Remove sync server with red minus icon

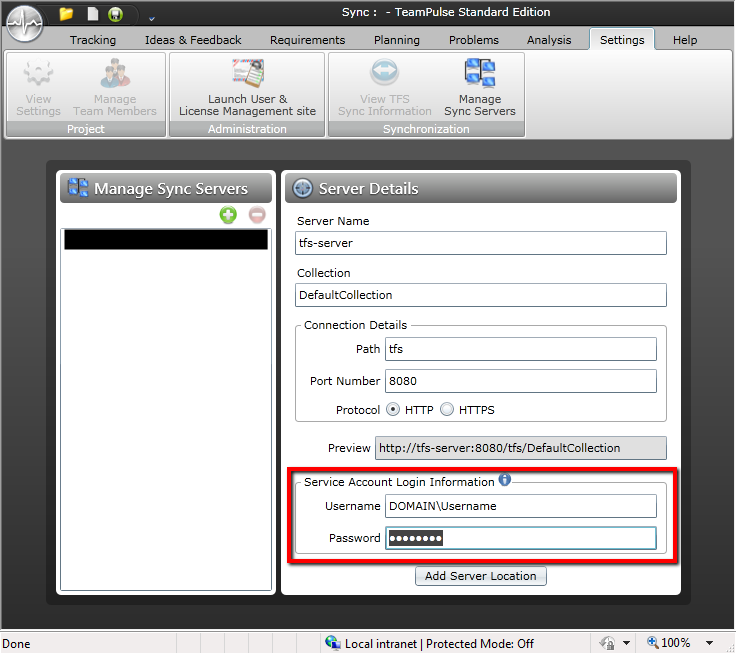tap(257, 215)
